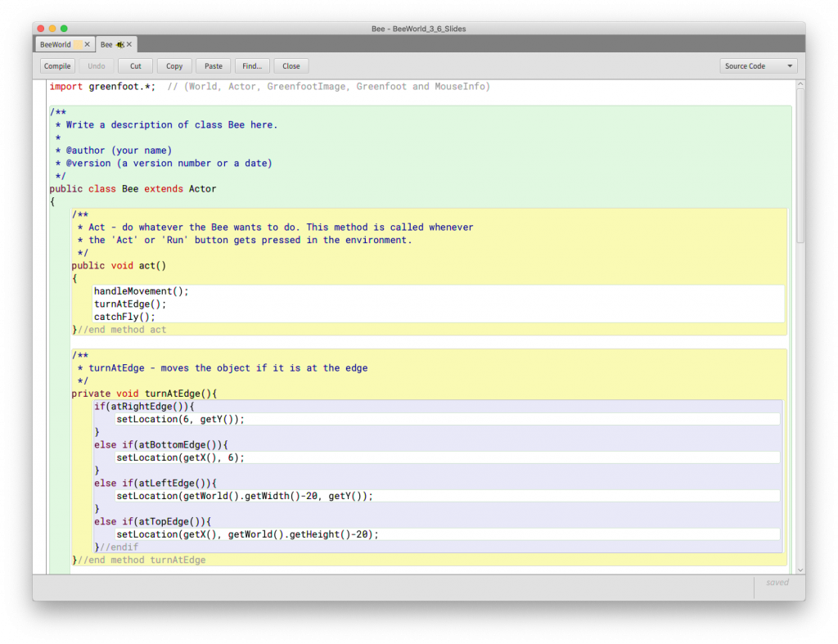Click the Cut toolbar button
This screenshot has width=838, height=644.
135,66
